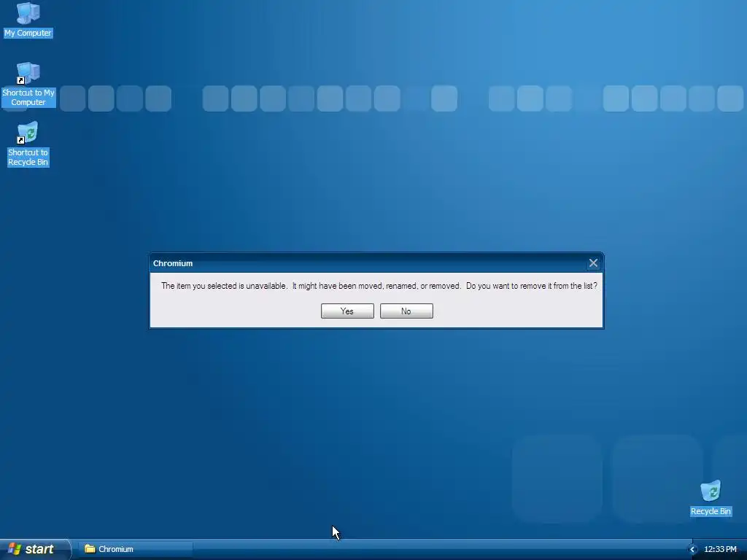Open the Start menu
The height and width of the screenshot is (560, 747).
coord(34,549)
